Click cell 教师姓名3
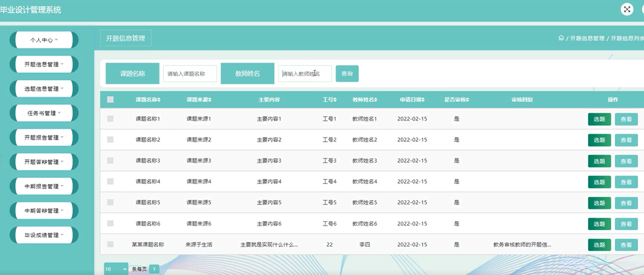 pyautogui.click(x=365, y=160)
